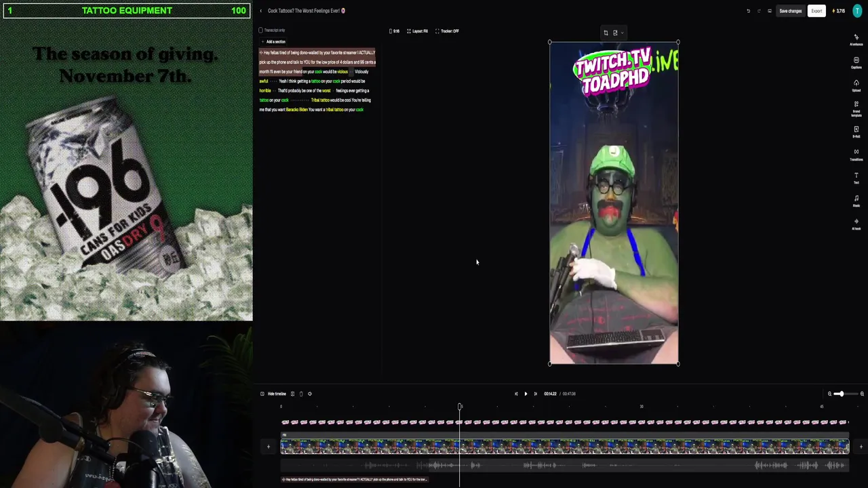The image size is (868, 488).
Task: Select the word 'awful' in the transcript
Action: pyautogui.click(x=263, y=81)
